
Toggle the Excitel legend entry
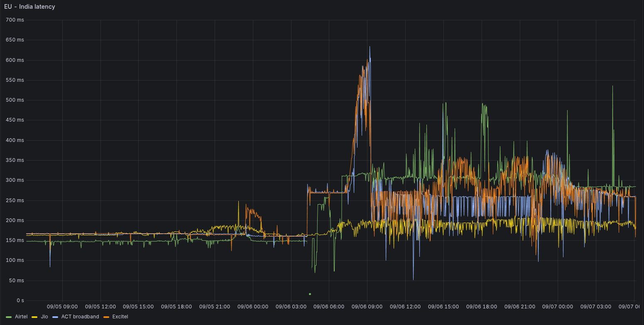point(120,317)
